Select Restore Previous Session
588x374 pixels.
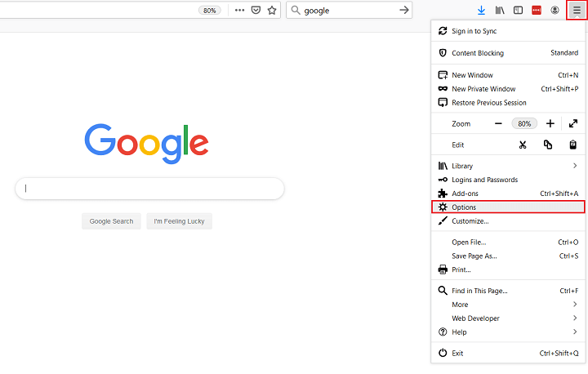(508, 103)
